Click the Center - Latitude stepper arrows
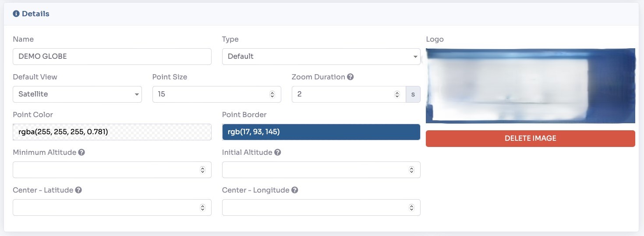 (x=202, y=207)
